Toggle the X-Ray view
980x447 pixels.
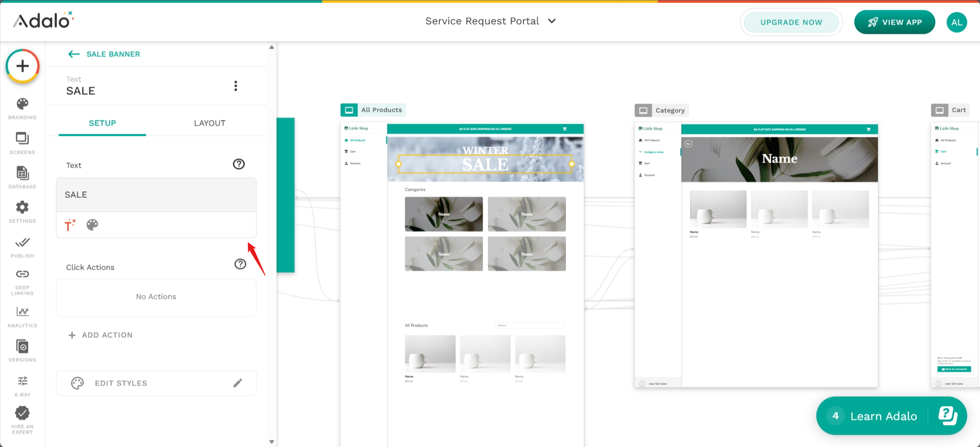(x=23, y=386)
